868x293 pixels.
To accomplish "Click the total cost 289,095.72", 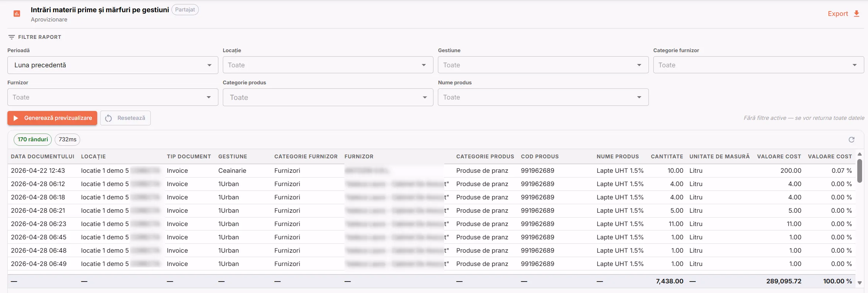I will coord(784,281).
